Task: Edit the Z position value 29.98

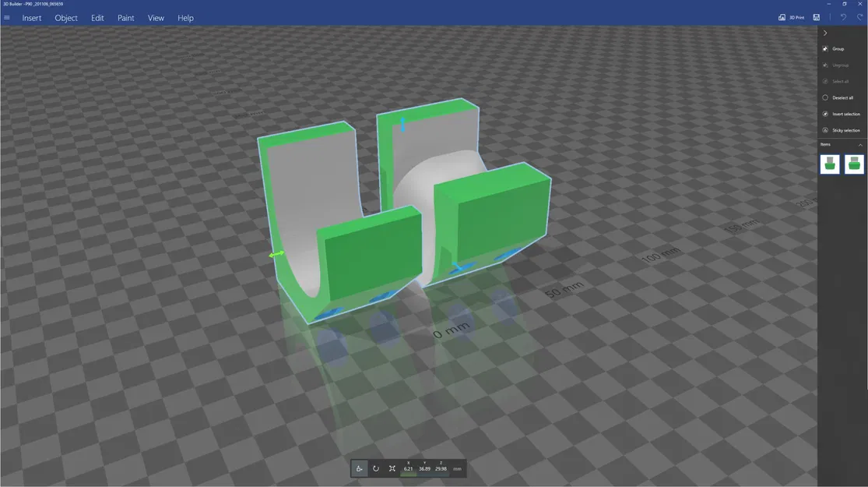Action: [x=441, y=469]
